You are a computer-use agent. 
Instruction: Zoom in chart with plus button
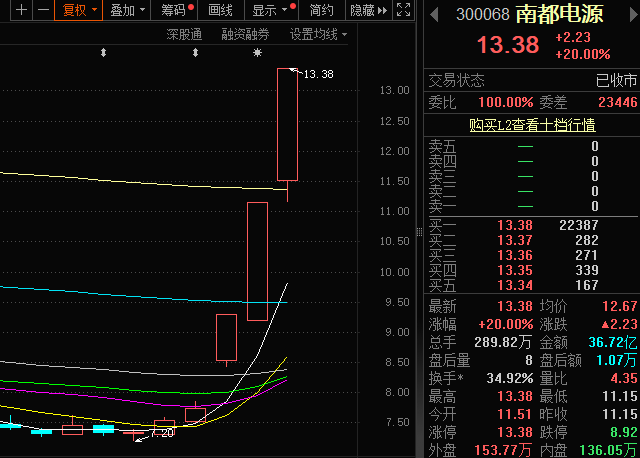coord(21,10)
